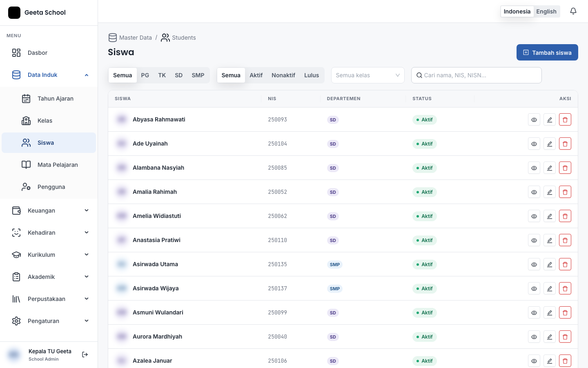Click edit pencil for Amelia Widiastuti
Image resolution: width=588 pixels, height=368 pixels.
click(x=550, y=216)
